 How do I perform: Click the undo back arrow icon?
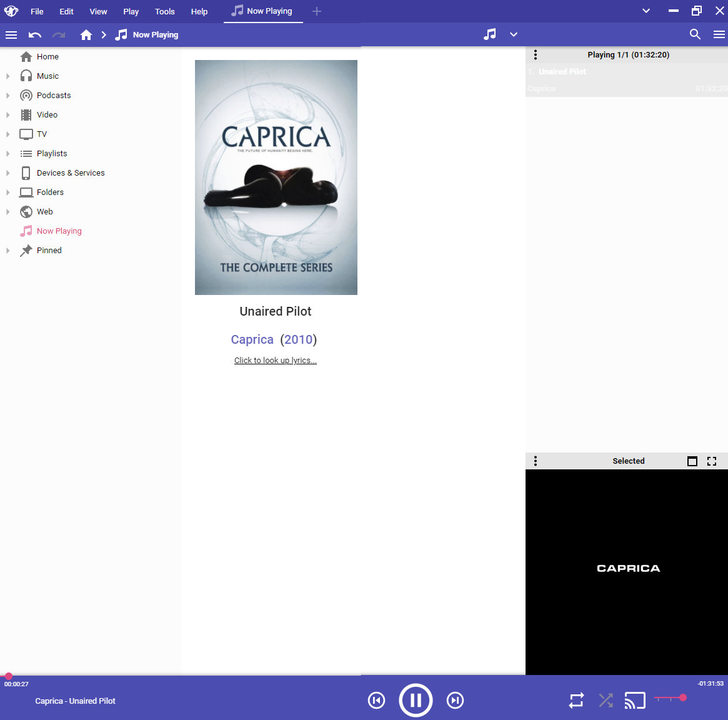click(35, 35)
